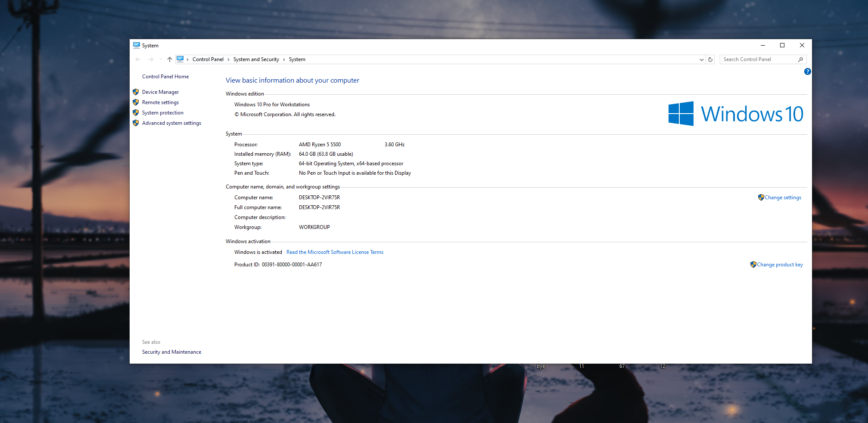Click the shield icon beside Device Manager
868x423 pixels.
136,92
